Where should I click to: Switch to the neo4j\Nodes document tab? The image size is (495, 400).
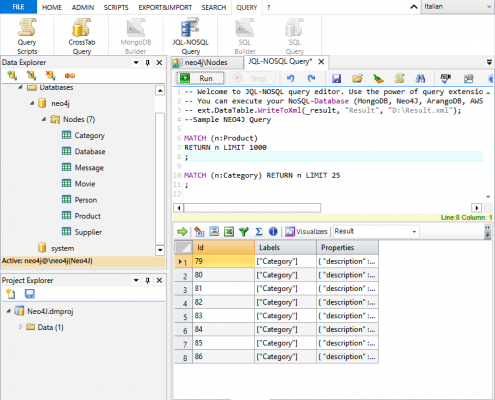[208, 62]
